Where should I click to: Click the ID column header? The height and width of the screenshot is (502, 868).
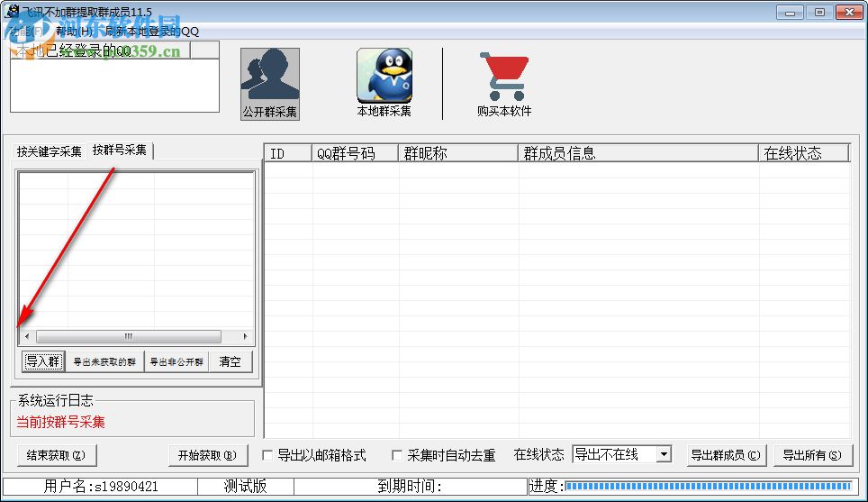click(x=288, y=153)
